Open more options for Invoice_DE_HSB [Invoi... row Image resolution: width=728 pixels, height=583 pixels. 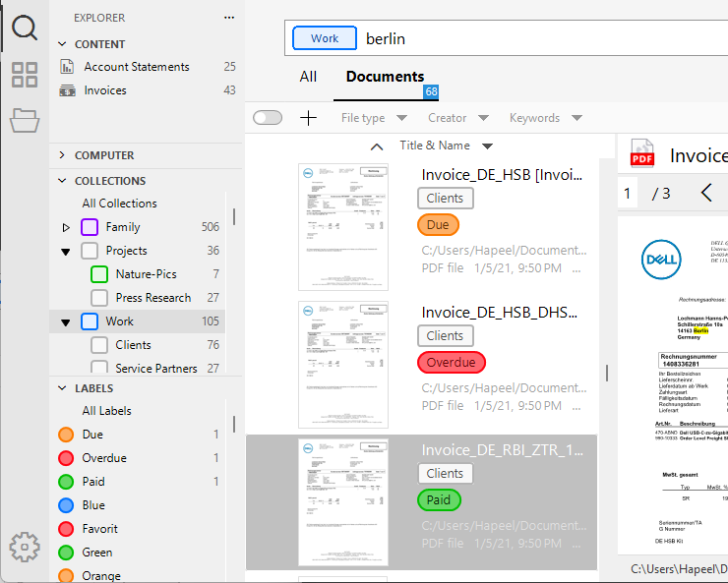click(576, 269)
